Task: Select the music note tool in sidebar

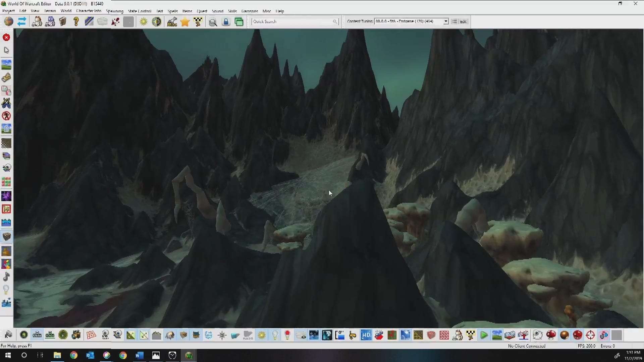Action: [x=6, y=277]
